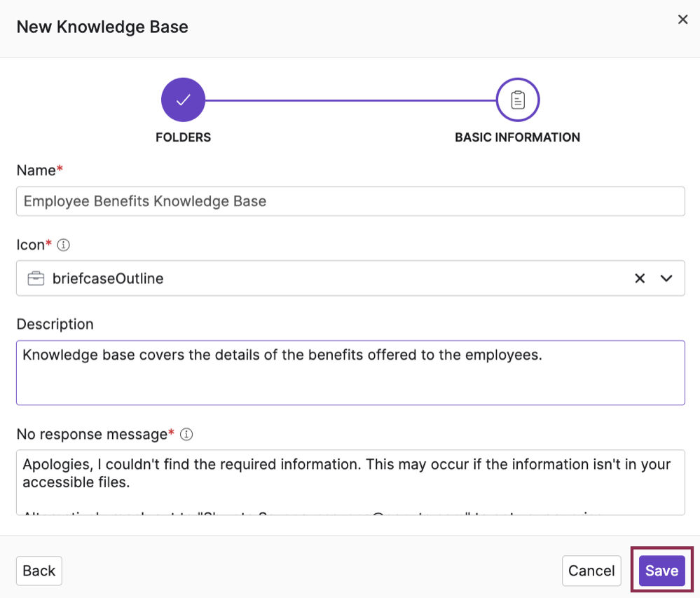700x598 pixels.
Task: Save the new knowledge base
Action: (x=661, y=570)
